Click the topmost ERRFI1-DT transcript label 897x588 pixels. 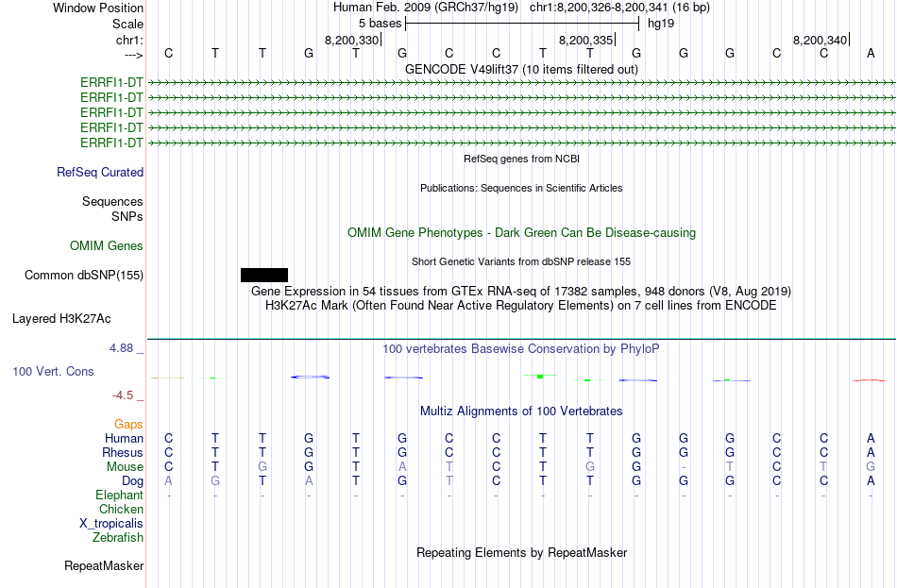[111, 83]
